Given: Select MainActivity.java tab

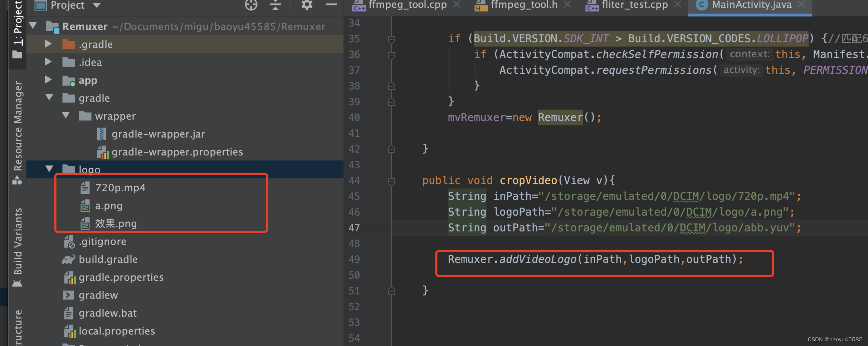Looking at the screenshot, I should click(x=751, y=5).
